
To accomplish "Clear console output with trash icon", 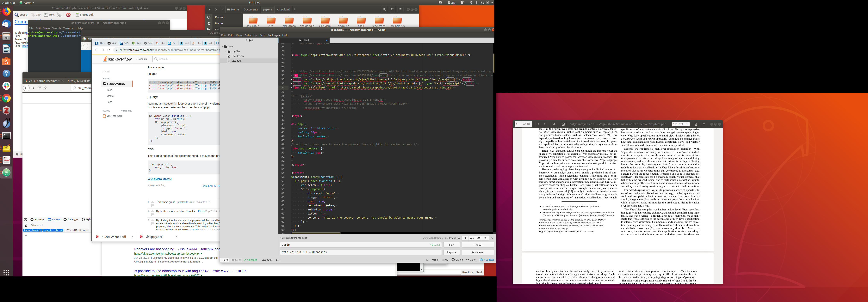I will coord(26,225).
